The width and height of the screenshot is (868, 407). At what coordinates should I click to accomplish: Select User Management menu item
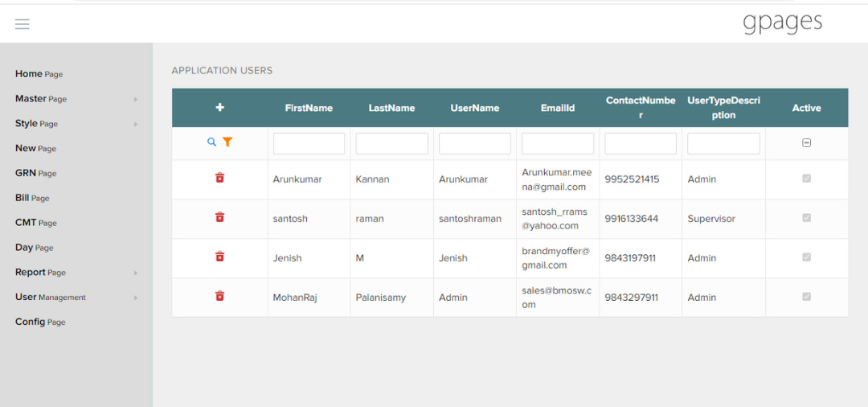click(51, 298)
